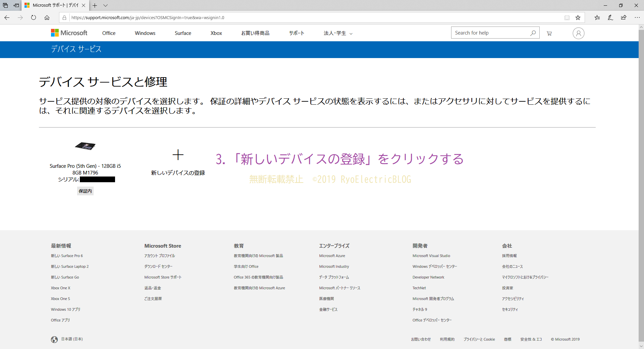Open tabs you've set aside icon
The image size is (644, 349).
point(5,5)
